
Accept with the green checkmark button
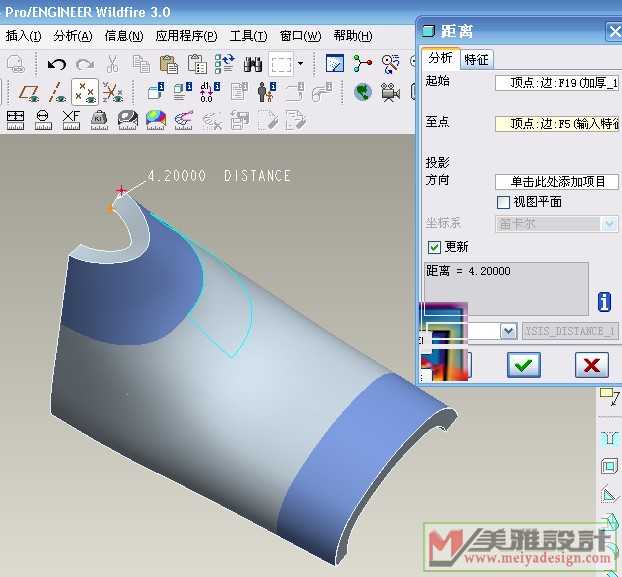(x=524, y=365)
